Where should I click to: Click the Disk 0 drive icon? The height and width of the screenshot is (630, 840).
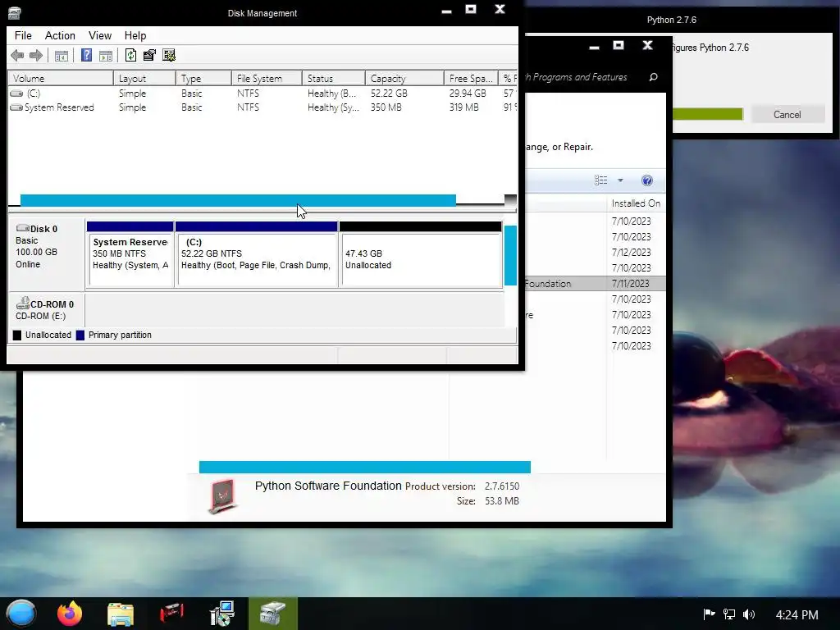pyautogui.click(x=23, y=228)
